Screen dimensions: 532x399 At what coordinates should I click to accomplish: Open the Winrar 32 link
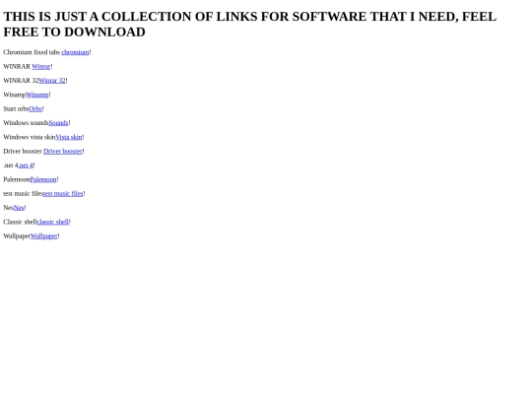coord(52,81)
